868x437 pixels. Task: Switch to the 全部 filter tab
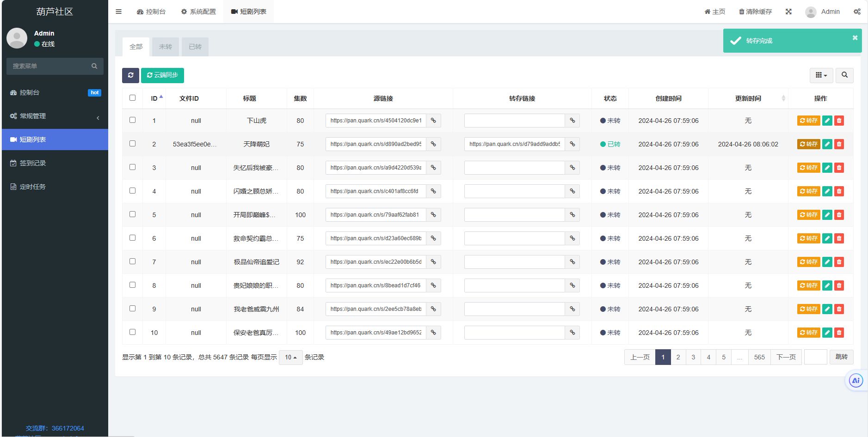(x=136, y=47)
